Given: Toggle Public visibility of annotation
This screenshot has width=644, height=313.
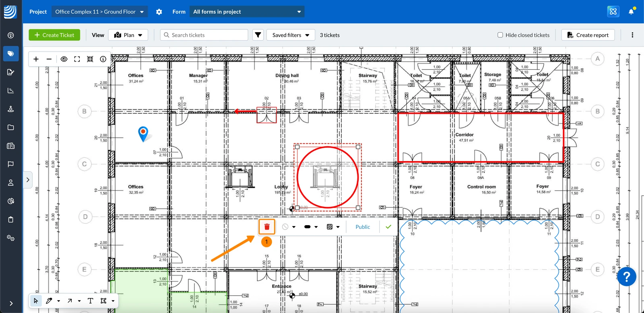Looking at the screenshot, I should click(x=363, y=227).
